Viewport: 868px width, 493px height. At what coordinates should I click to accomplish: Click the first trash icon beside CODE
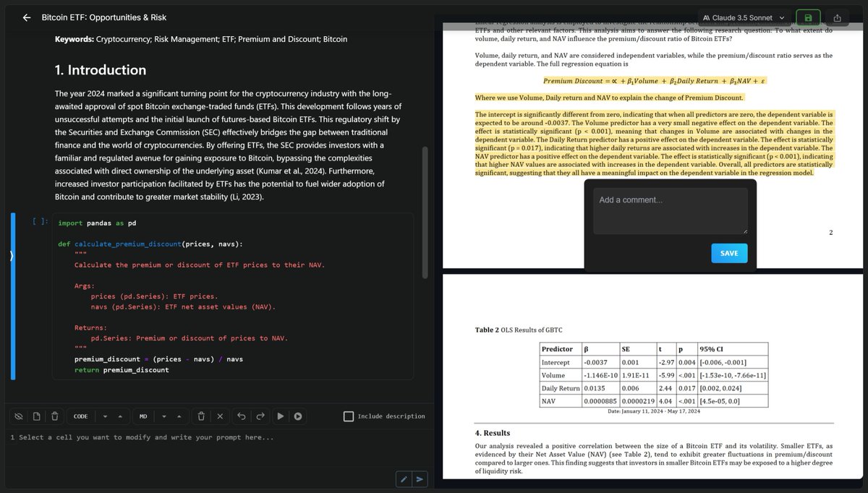[55, 416]
